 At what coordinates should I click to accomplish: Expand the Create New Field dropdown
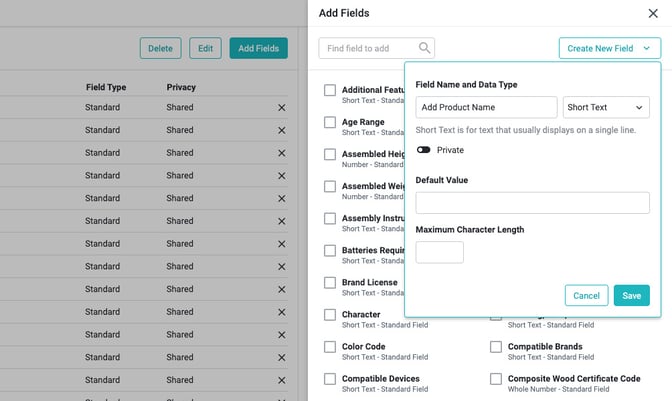point(609,48)
